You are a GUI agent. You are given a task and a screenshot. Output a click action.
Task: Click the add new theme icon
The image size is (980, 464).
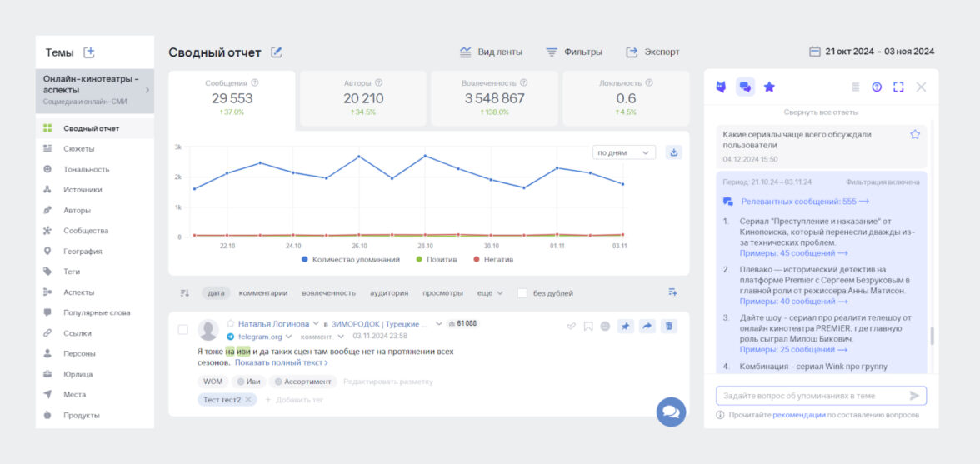point(89,52)
